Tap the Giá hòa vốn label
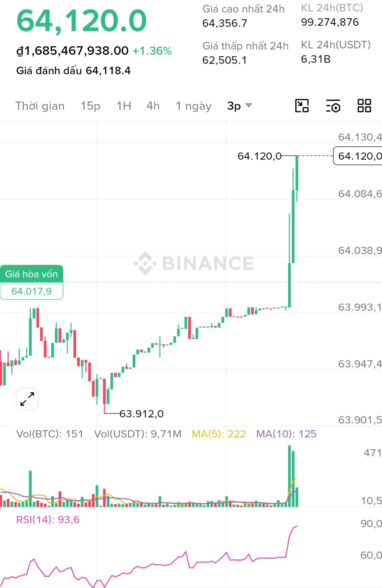Viewport: 382px width, 588px height. click(x=32, y=274)
